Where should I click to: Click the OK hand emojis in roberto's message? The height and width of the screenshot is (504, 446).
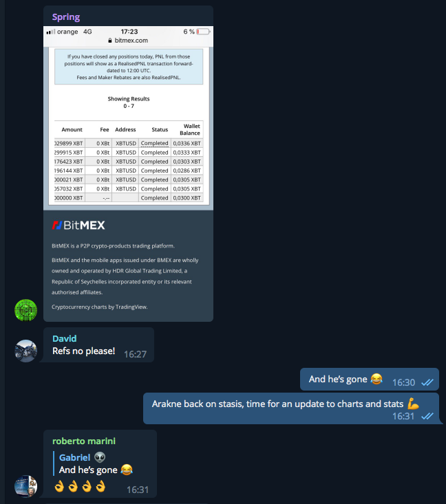pyautogui.click(x=80, y=486)
